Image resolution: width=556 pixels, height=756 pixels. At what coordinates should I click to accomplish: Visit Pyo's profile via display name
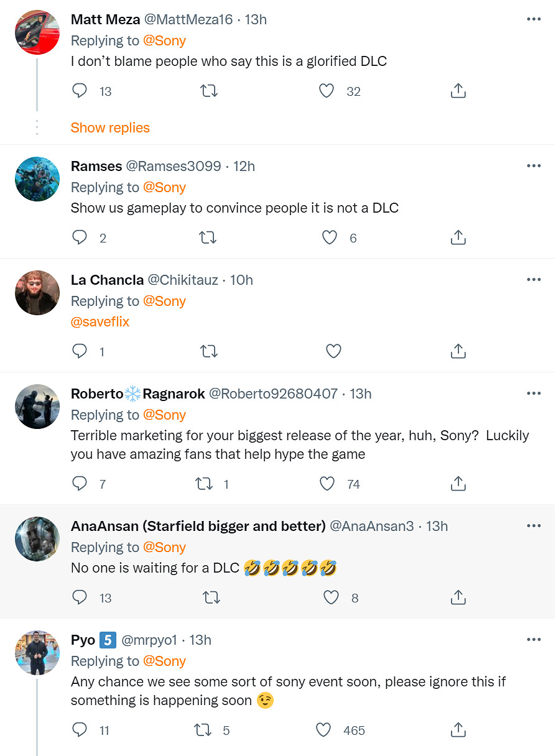point(83,640)
